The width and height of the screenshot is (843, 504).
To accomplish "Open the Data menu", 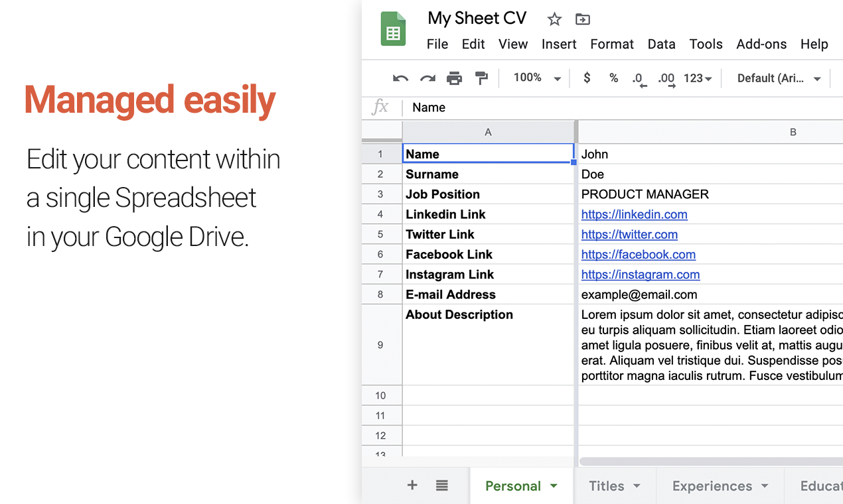I will click(x=661, y=44).
